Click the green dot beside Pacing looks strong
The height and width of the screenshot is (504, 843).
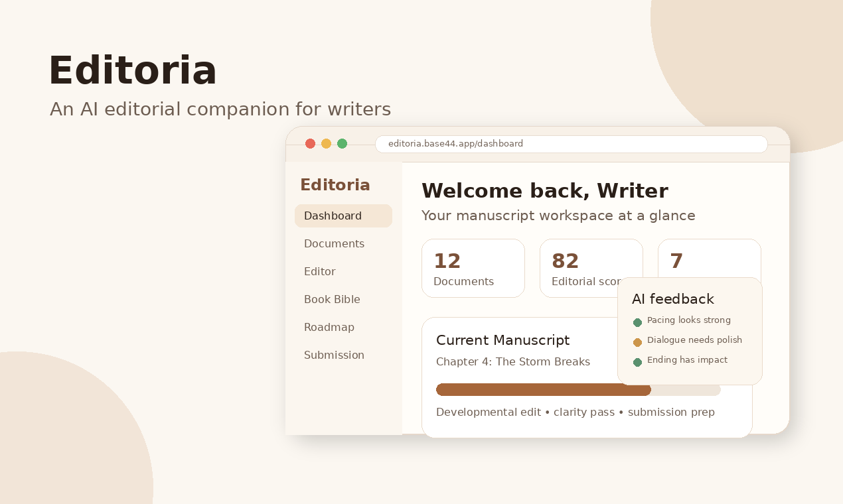[637, 322]
